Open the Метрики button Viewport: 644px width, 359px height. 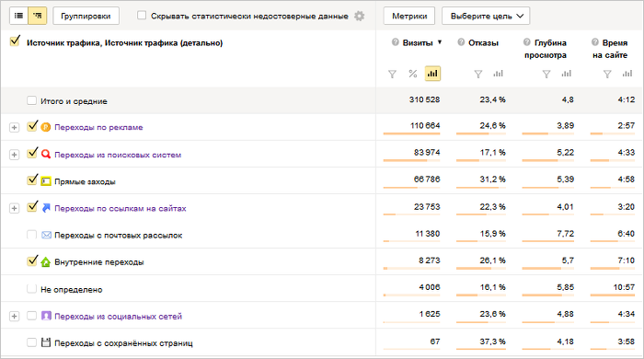coord(409,16)
